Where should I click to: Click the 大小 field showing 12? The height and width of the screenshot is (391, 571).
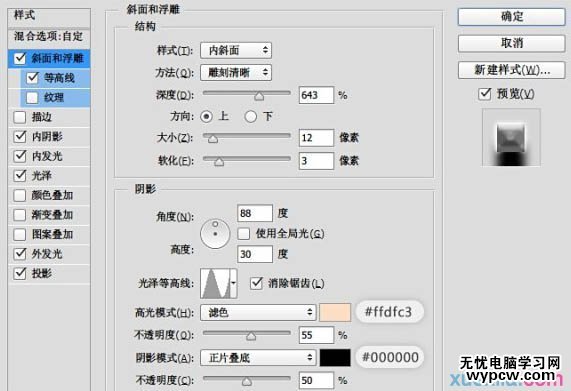[316, 138]
